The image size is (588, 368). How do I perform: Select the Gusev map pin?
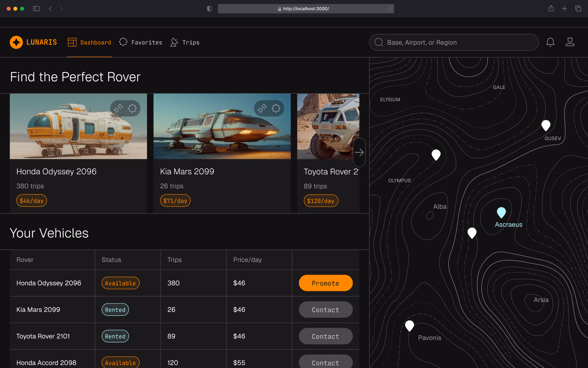pos(546,125)
